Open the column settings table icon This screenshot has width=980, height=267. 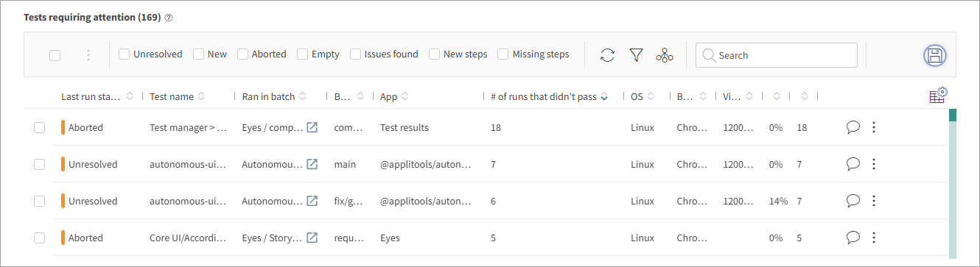pyautogui.click(x=938, y=95)
